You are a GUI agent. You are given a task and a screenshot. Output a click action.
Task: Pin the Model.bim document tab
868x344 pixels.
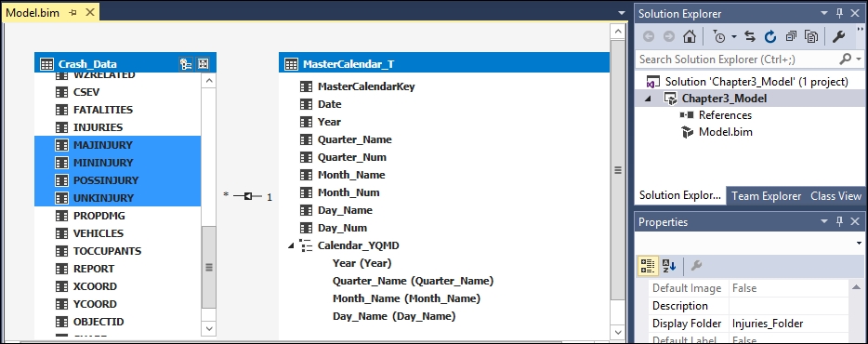[73, 12]
